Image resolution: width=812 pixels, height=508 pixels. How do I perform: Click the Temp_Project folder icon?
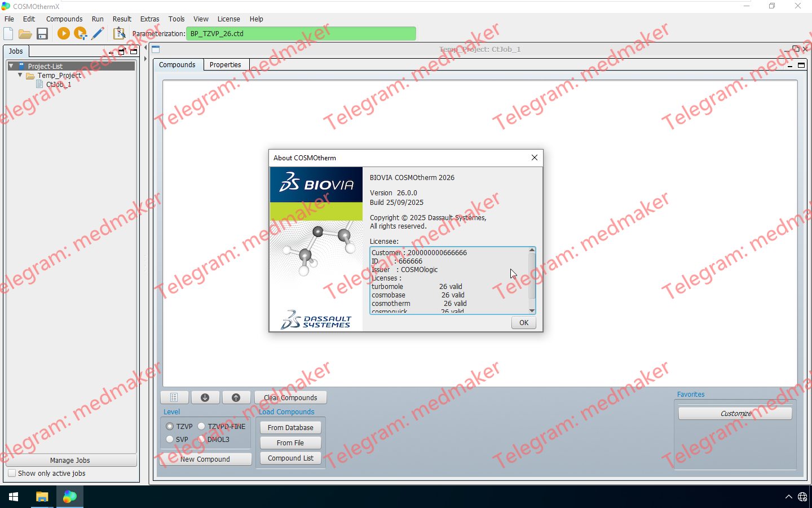point(30,75)
